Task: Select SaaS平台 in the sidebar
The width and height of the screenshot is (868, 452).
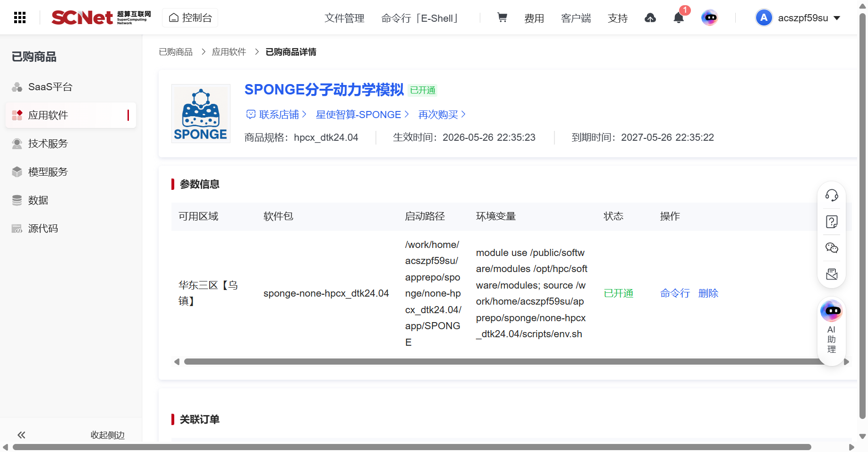Action: point(71,87)
